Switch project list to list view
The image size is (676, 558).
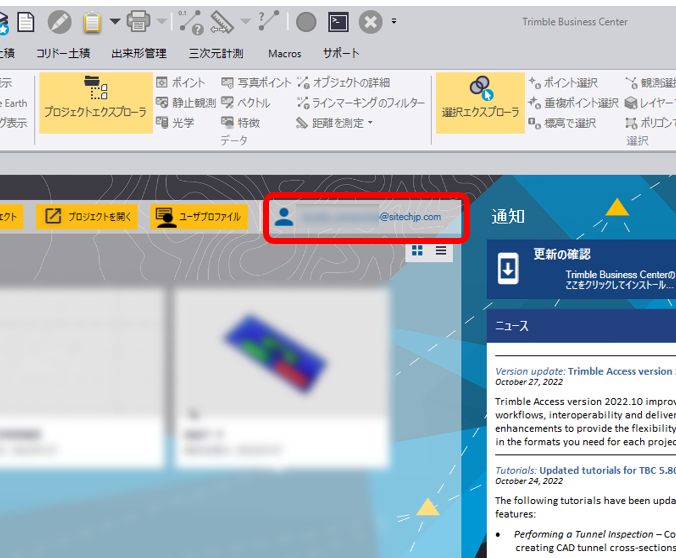click(441, 250)
